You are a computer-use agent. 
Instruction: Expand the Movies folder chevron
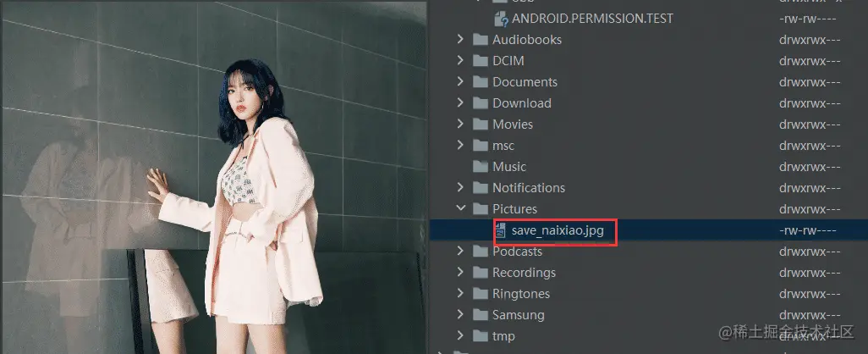pos(460,124)
